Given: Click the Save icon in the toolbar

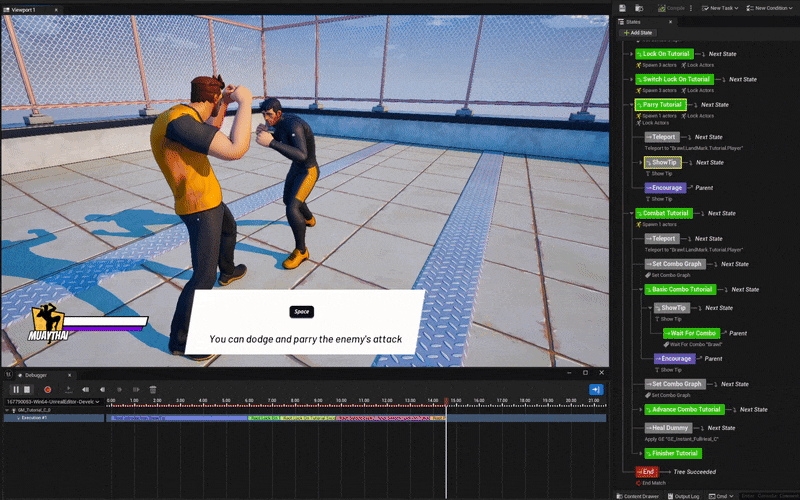Looking at the screenshot, I should point(622,8).
